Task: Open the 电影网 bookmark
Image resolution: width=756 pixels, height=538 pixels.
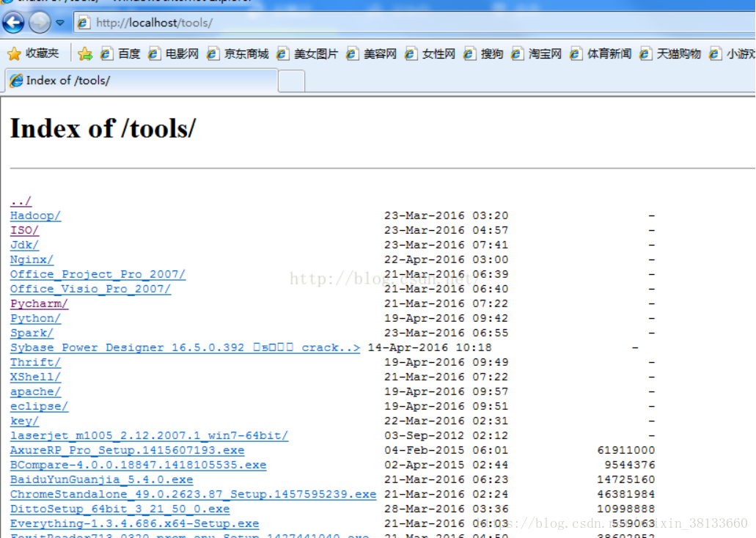Action: pos(174,54)
